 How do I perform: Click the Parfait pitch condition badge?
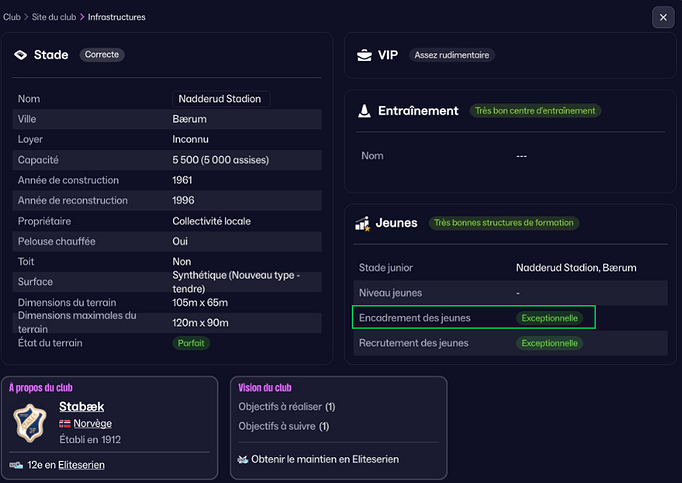191,343
